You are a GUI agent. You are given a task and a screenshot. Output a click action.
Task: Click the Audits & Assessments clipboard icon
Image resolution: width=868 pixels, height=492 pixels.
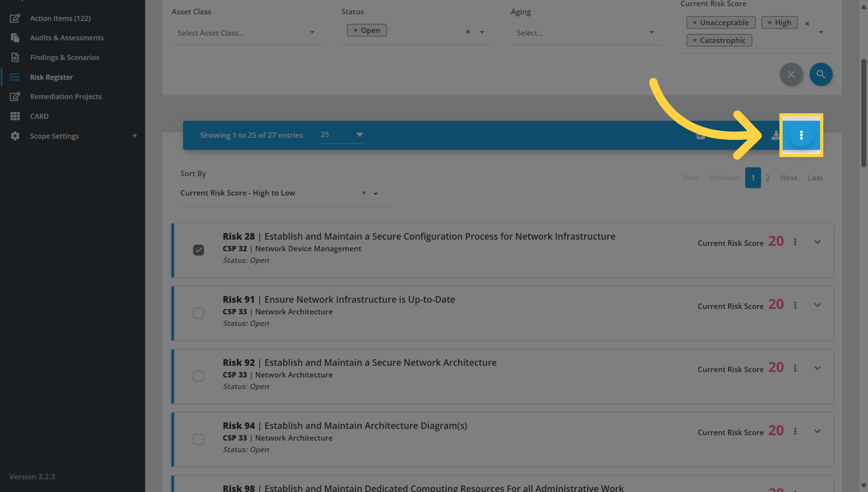[15, 37]
